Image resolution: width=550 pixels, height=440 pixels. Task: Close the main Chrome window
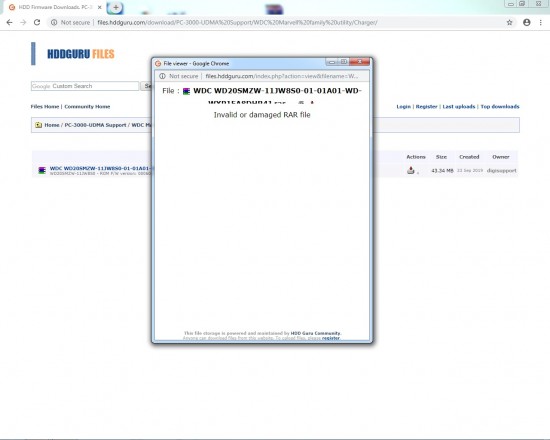(x=538, y=4)
